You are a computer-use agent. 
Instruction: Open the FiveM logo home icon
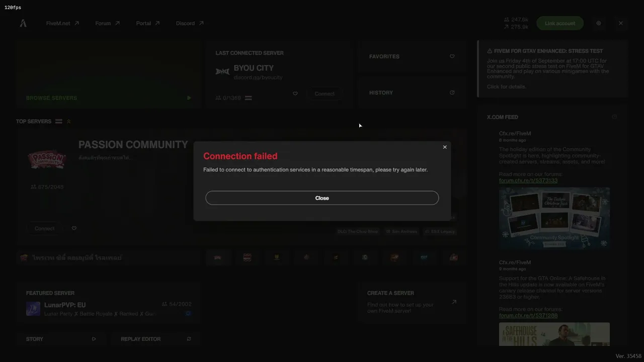[x=23, y=23]
